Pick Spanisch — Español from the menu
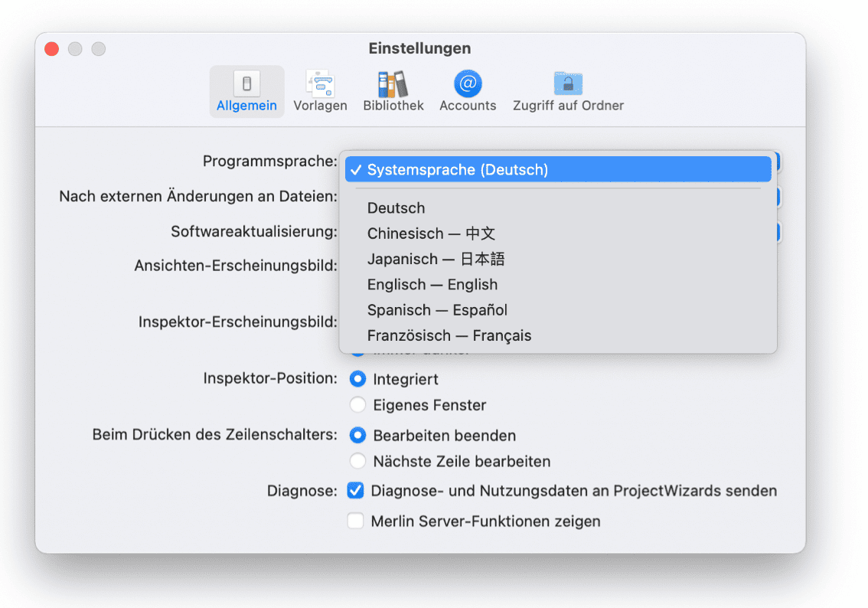 (x=437, y=310)
